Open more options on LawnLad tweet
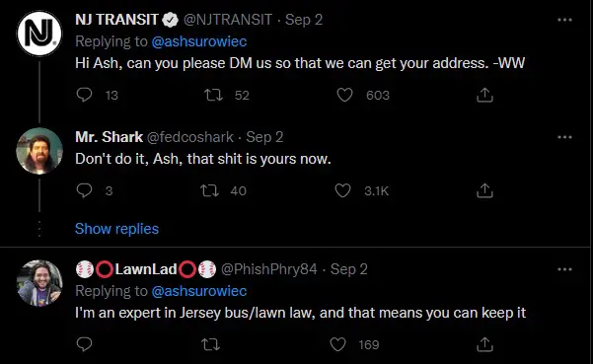Image resolution: width=593 pixels, height=364 pixels. [x=564, y=269]
